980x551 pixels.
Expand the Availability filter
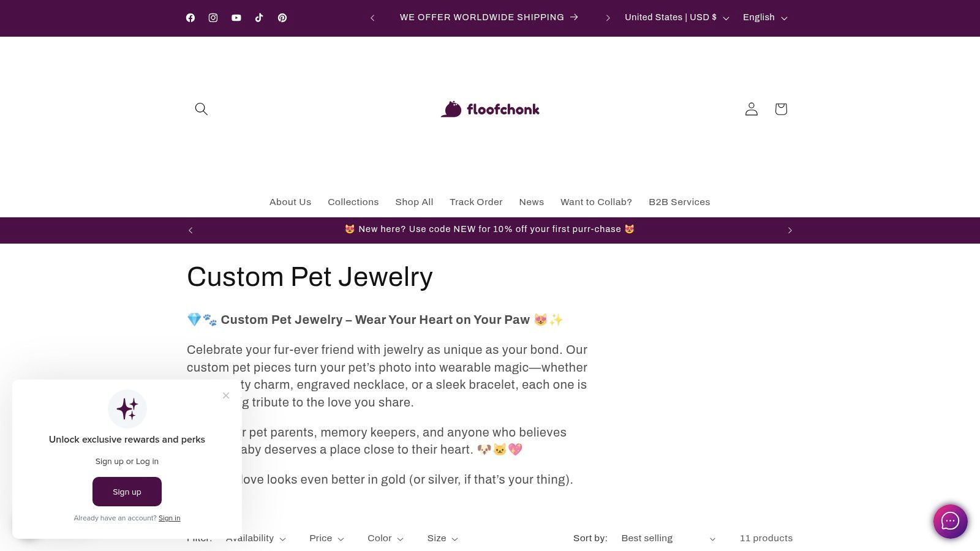click(255, 538)
